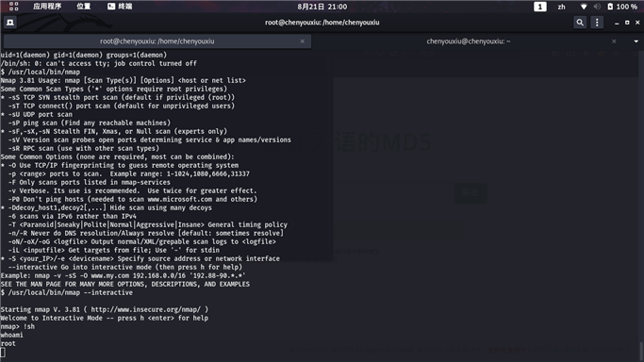
Task: Click the '-sU UDP port scan' line
Action: coord(37,114)
